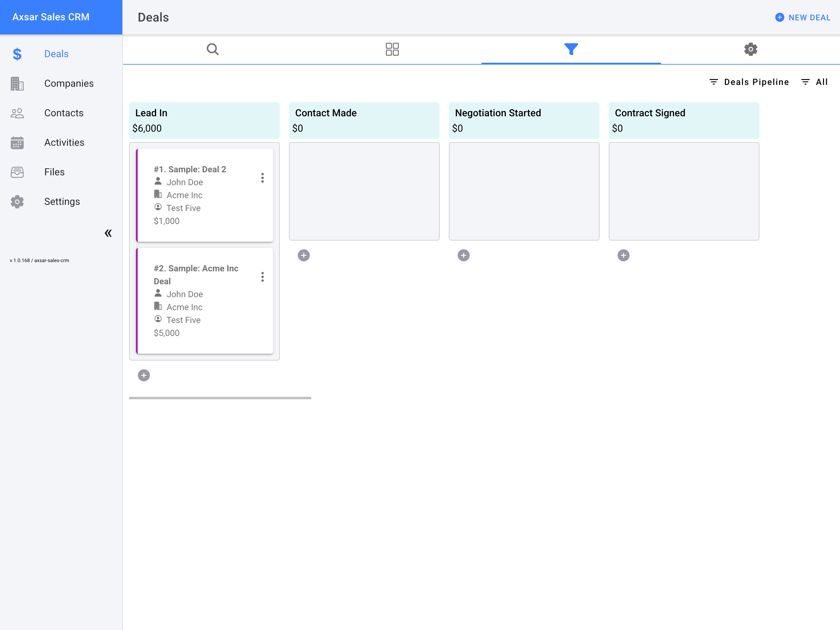840x630 pixels.
Task: Click the NEW DEAL button
Action: [x=802, y=18]
